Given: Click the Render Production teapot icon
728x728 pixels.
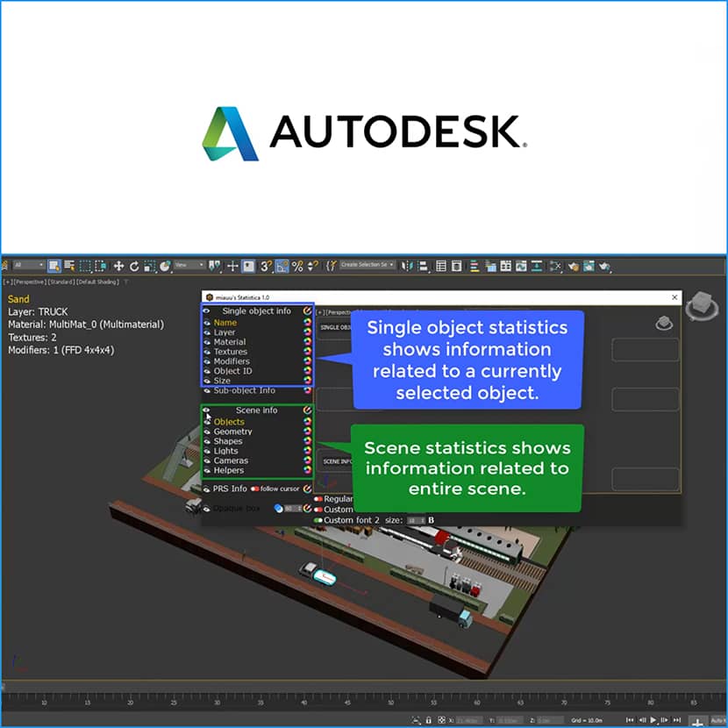Looking at the screenshot, I should point(604,266).
